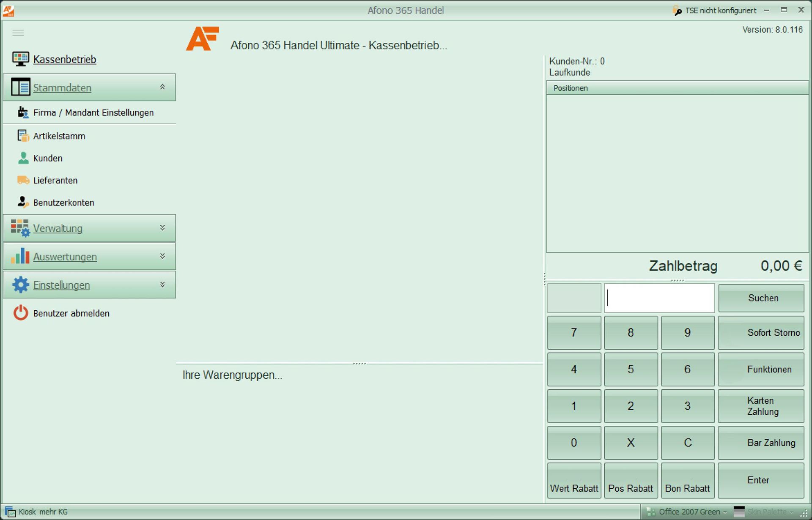This screenshot has height=520, width=812.
Task: Click the Suchen button
Action: coord(761,298)
